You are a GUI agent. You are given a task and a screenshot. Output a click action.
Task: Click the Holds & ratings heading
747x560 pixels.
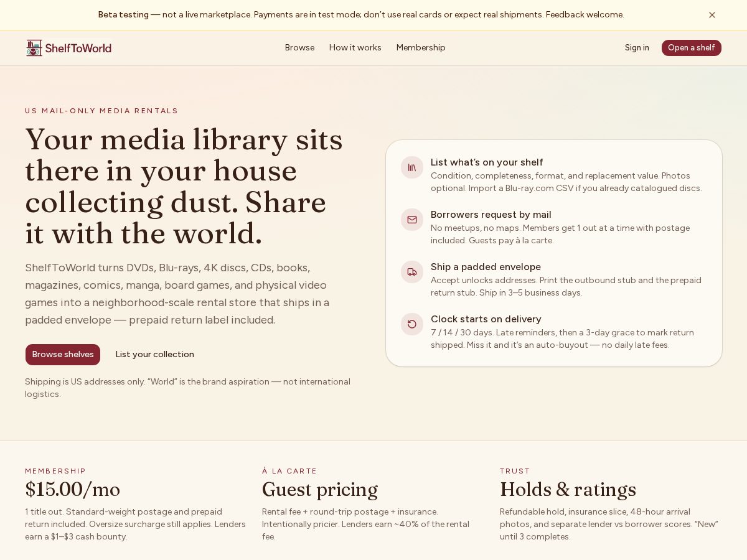(x=568, y=490)
